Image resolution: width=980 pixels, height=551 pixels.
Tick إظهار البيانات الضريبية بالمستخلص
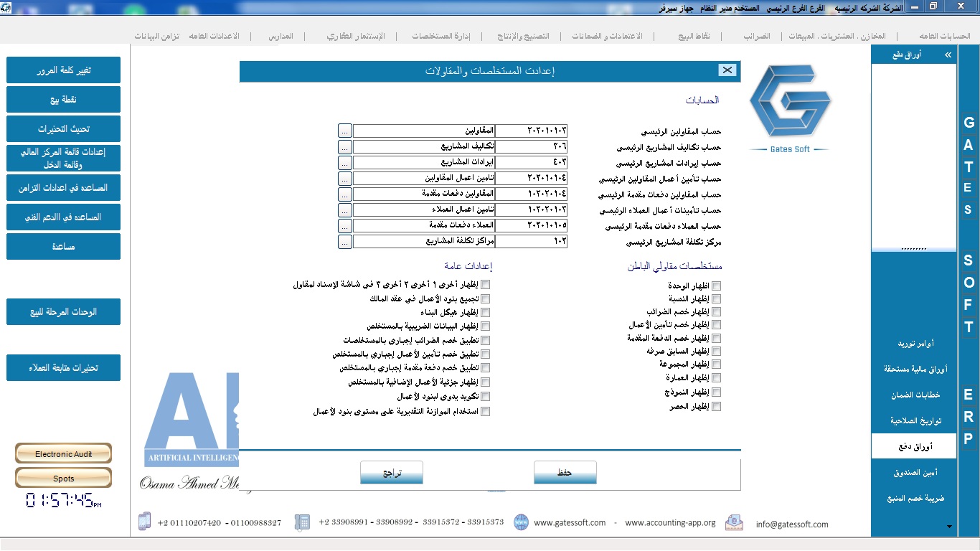click(486, 326)
